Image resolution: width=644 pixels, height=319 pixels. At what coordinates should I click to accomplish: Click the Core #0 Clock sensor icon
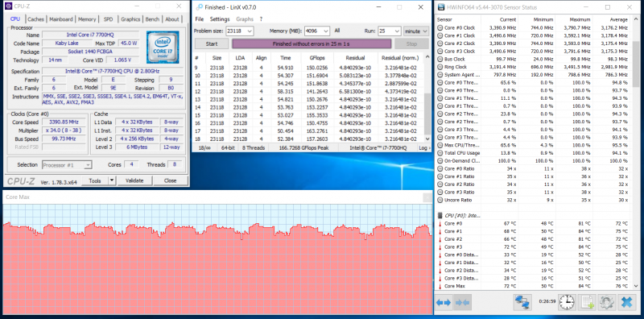[x=440, y=27]
